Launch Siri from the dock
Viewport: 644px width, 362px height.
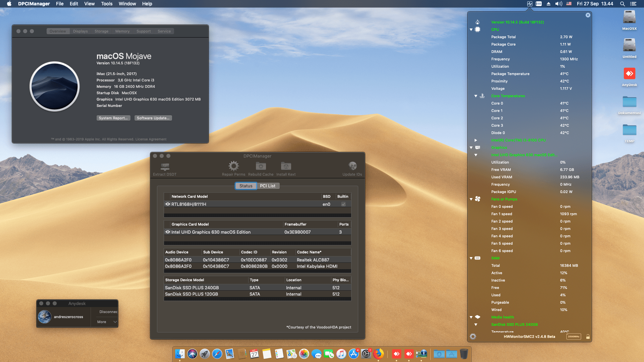tap(192, 354)
